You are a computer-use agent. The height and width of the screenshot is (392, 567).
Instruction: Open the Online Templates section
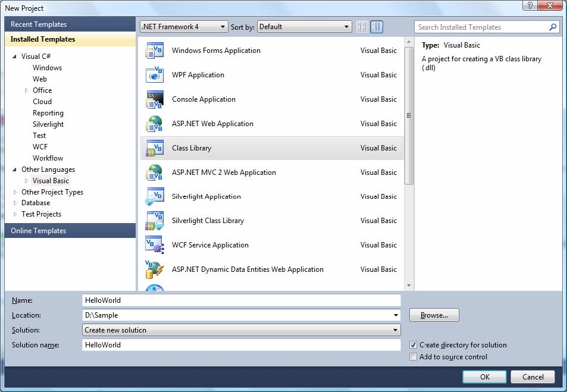(x=70, y=231)
